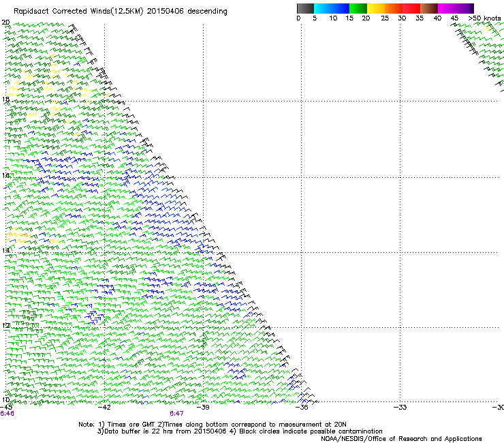Click the latitude label '20'
The image size is (504, 443).
point(5,22)
